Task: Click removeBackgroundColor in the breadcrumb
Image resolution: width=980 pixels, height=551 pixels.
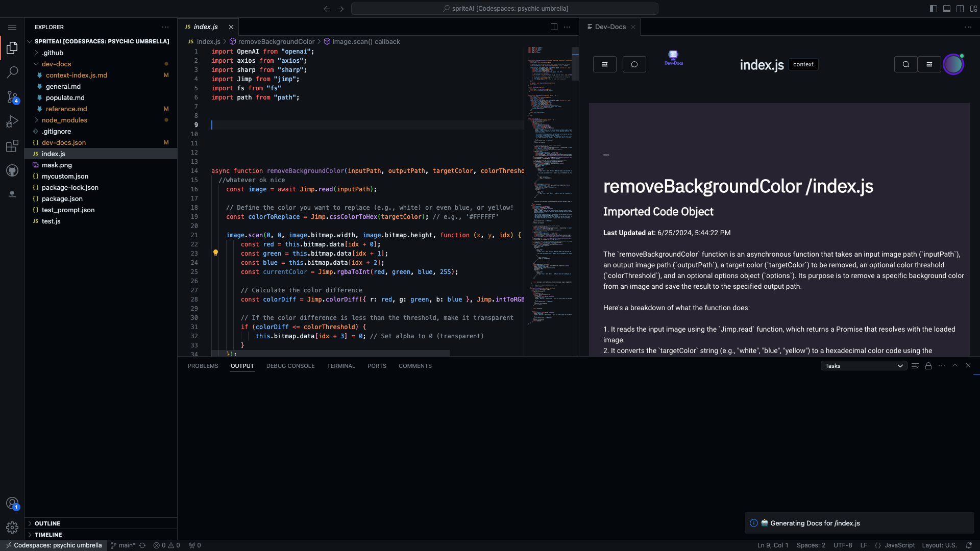Action: point(276,41)
